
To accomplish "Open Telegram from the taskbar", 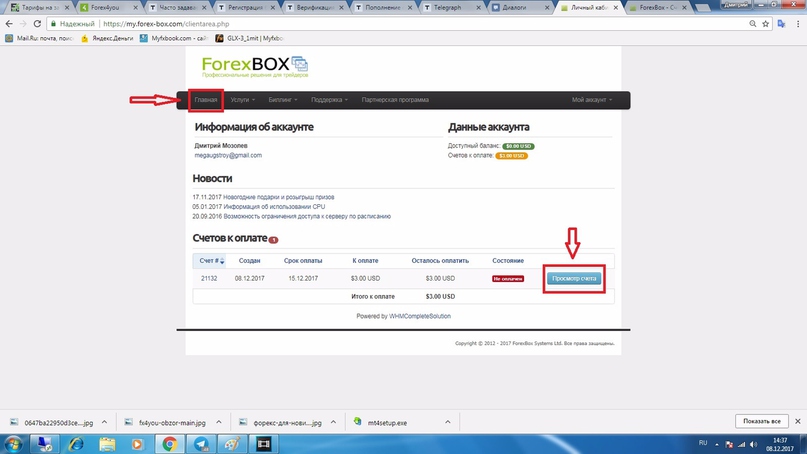I will point(201,444).
